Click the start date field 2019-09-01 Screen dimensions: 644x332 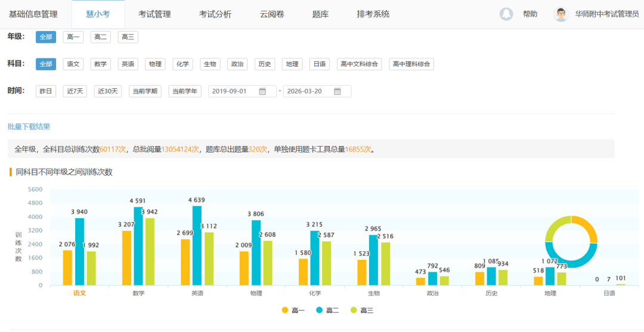[242, 91]
